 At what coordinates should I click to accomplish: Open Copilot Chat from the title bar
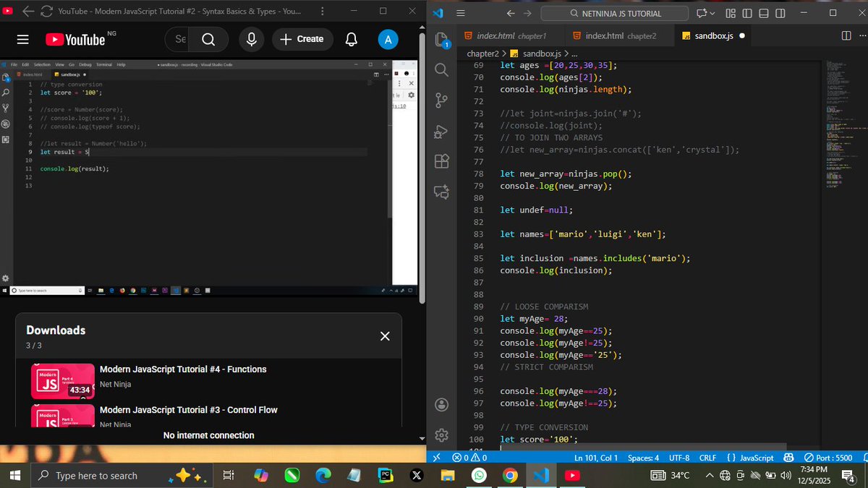pos(700,13)
